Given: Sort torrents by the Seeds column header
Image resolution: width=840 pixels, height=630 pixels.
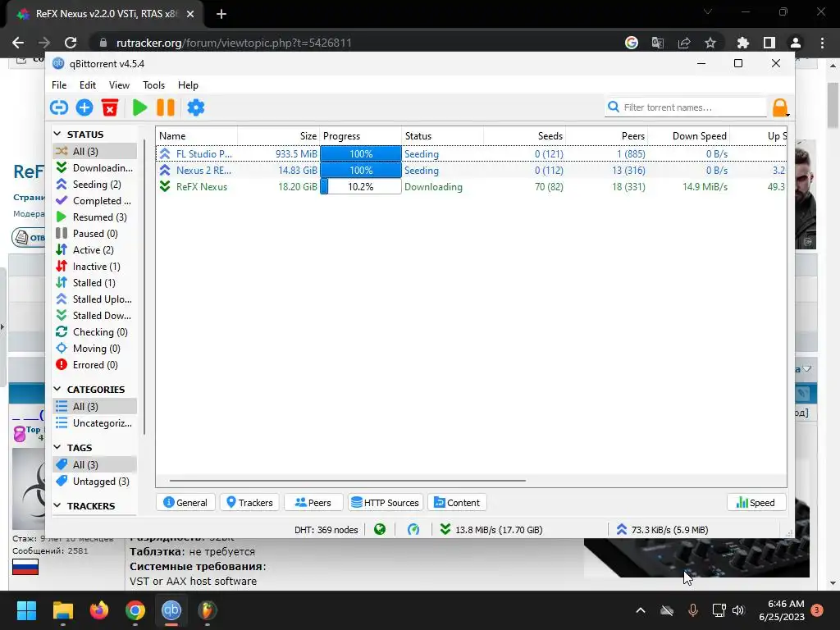Looking at the screenshot, I should [524, 136].
